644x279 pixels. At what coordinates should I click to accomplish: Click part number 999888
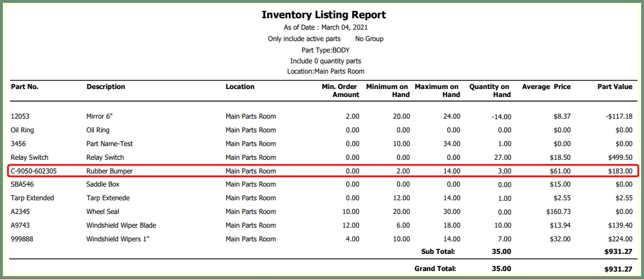[23, 239]
